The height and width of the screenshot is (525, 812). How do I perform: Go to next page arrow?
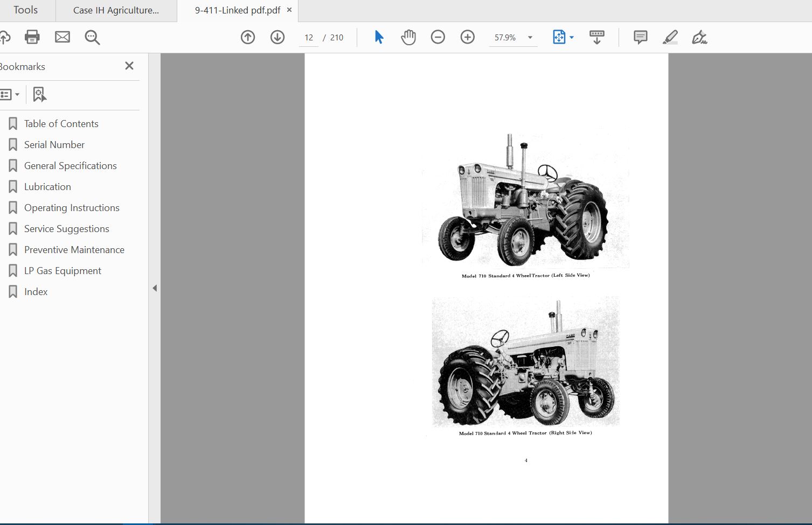tap(277, 37)
